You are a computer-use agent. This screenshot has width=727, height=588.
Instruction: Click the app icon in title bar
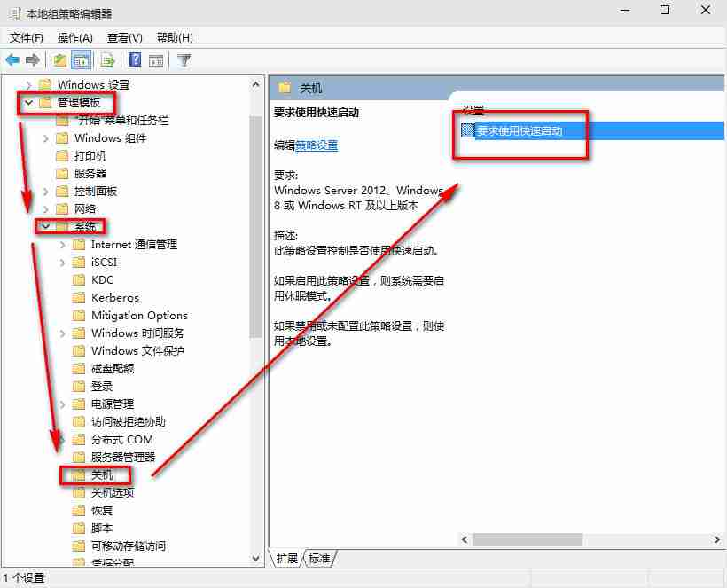(14, 14)
